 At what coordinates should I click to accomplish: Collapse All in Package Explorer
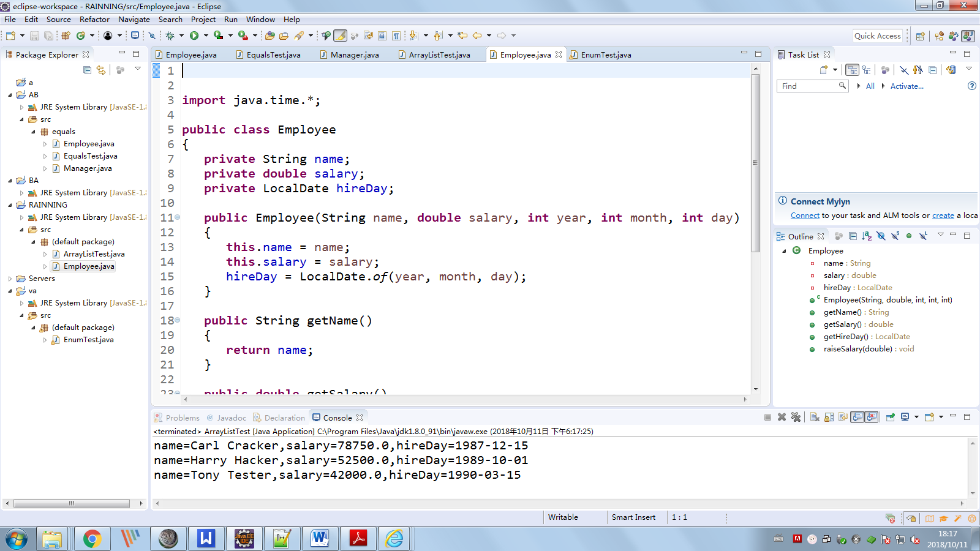pyautogui.click(x=88, y=70)
